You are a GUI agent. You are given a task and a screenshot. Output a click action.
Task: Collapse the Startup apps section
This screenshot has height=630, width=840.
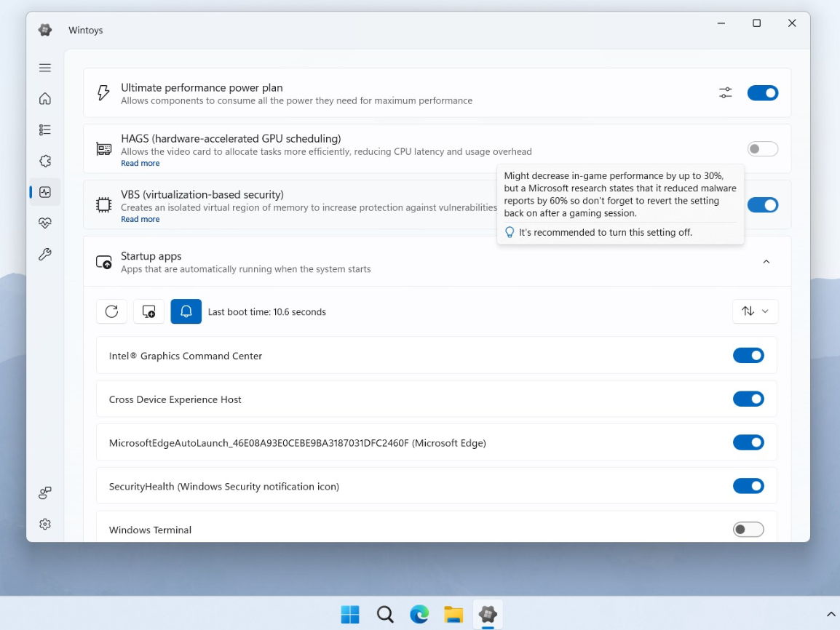tap(766, 262)
